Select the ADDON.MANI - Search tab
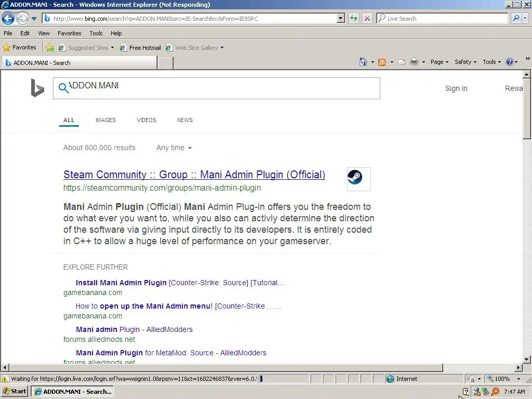Image resolution: width=532 pixels, height=399 pixels. pyautogui.click(x=79, y=63)
